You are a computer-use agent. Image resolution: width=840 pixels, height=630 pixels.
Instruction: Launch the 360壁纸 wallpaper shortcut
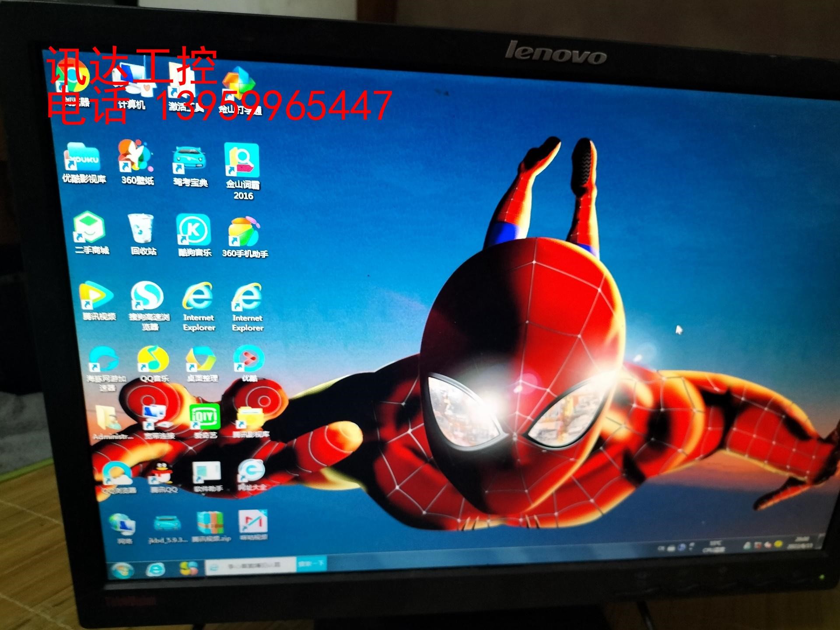pyautogui.click(x=137, y=162)
